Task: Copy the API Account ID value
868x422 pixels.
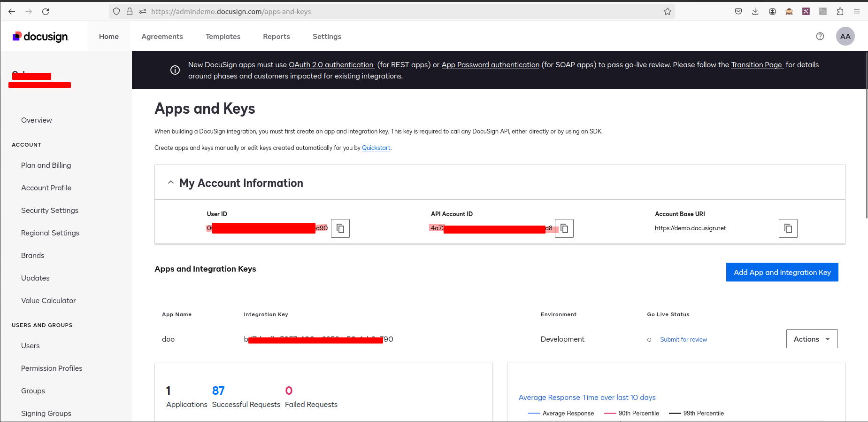Action: click(564, 228)
